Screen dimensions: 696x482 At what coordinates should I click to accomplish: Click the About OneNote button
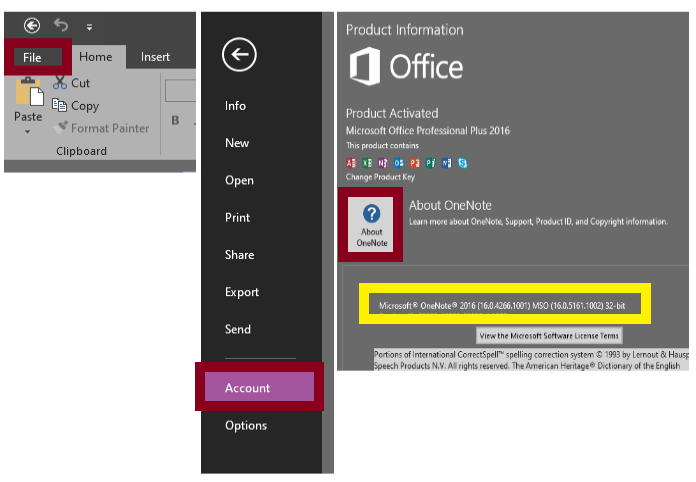(371, 225)
